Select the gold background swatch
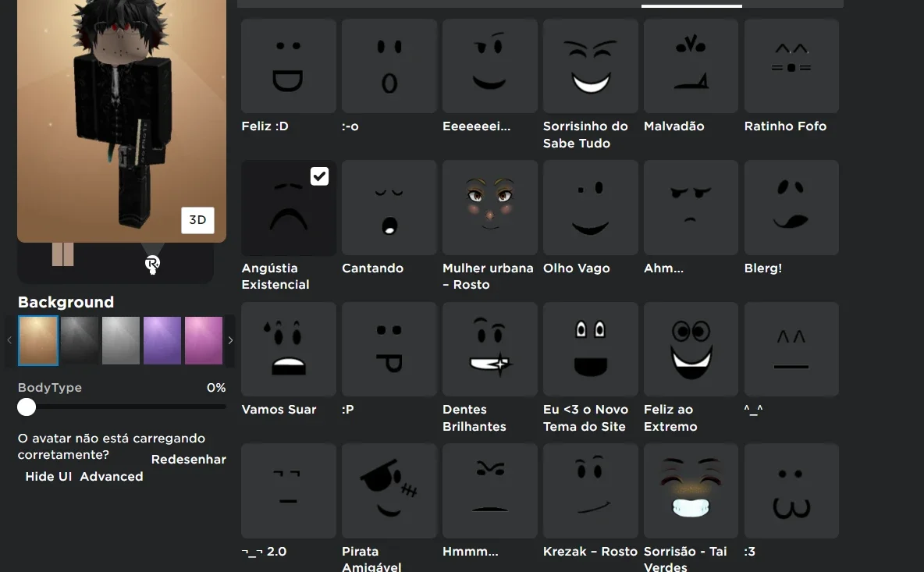The height and width of the screenshot is (572, 924). point(38,340)
